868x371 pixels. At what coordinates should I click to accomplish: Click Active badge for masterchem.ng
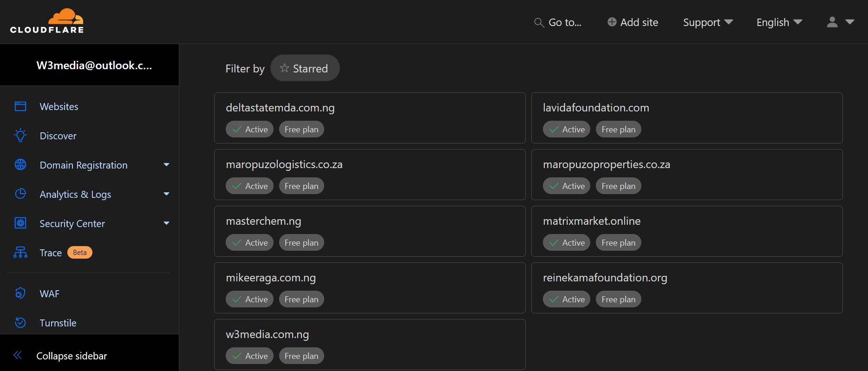[249, 242]
